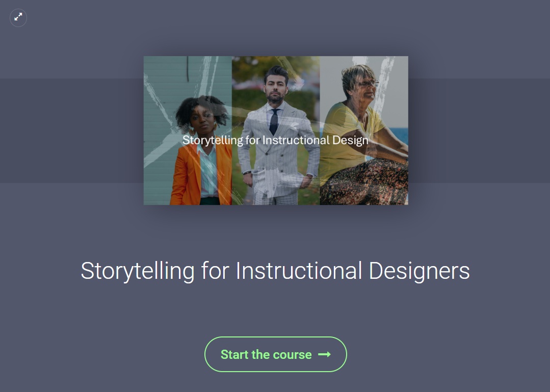
Task: Click the woman in the orange blazer
Action: (200, 163)
